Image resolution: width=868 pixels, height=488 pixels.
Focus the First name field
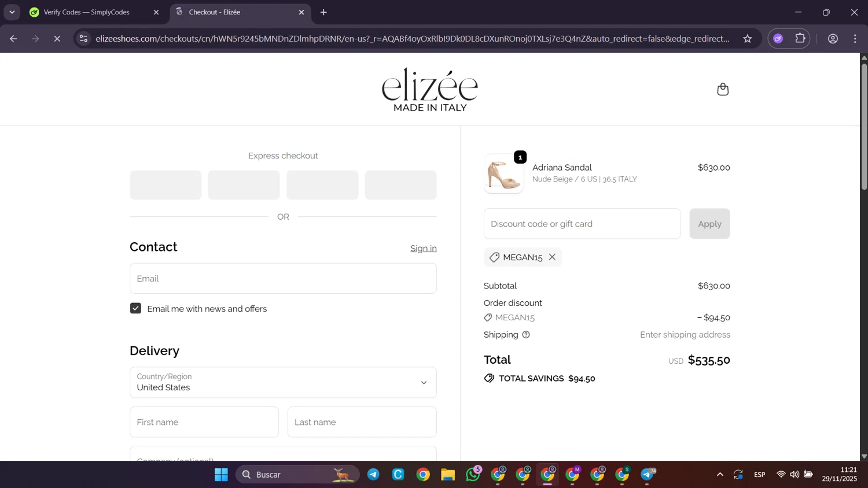point(204,422)
